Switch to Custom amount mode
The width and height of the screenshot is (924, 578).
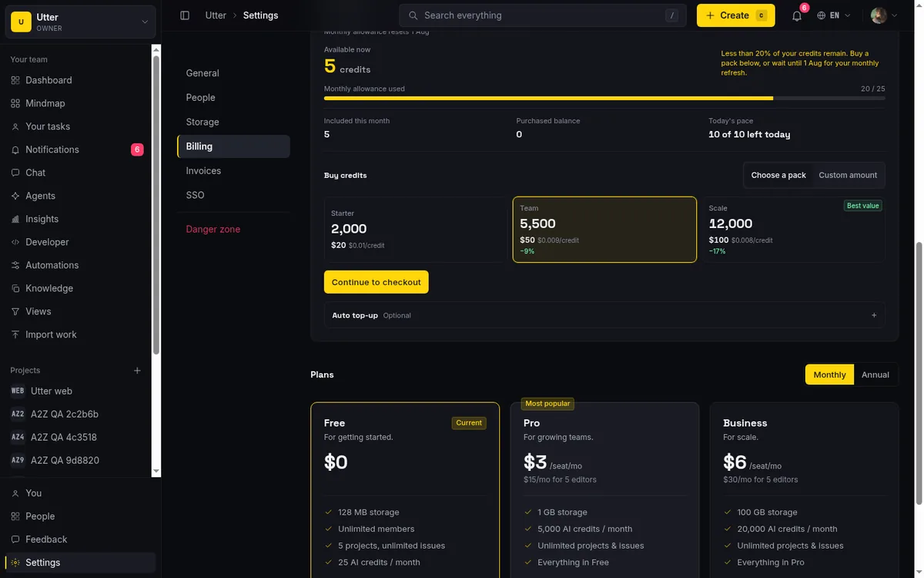point(848,175)
